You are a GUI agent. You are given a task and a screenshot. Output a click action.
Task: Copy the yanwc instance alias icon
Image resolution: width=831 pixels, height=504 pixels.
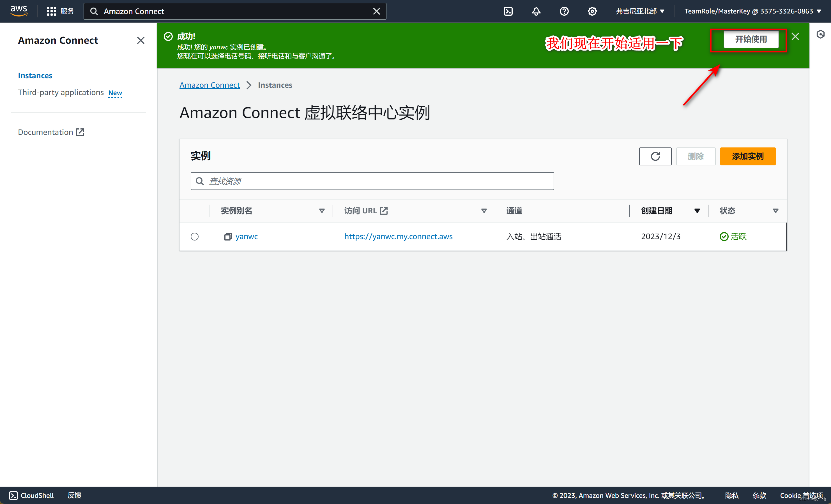(x=228, y=237)
